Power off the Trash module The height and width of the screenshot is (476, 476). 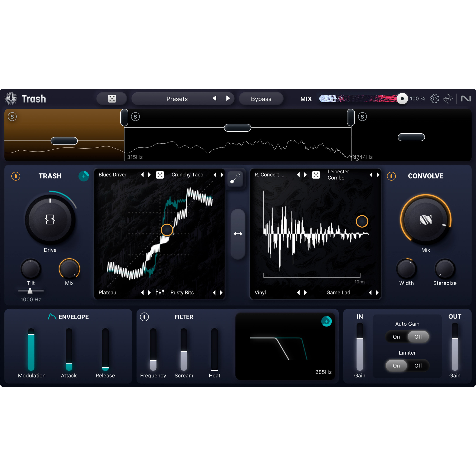tap(16, 176)
